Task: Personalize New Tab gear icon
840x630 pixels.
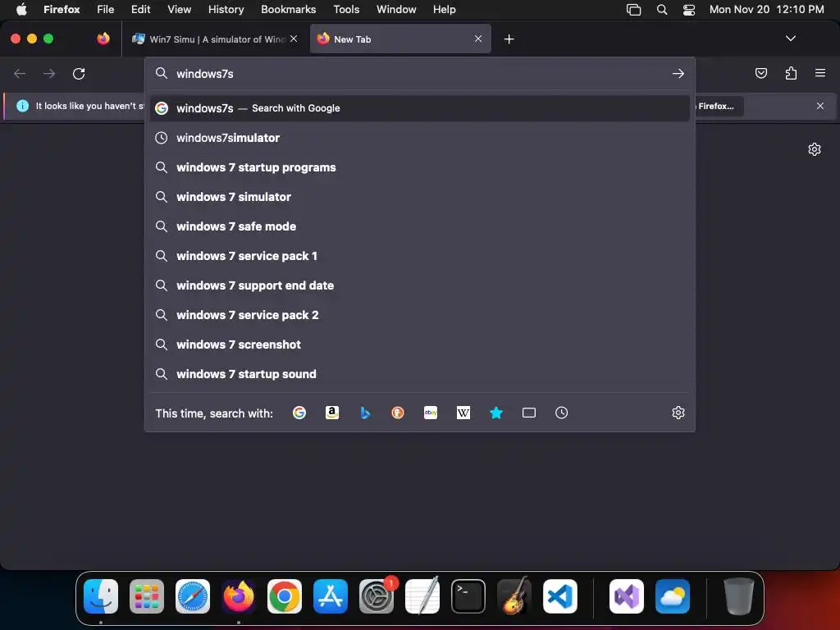Action: pos(815,149)
